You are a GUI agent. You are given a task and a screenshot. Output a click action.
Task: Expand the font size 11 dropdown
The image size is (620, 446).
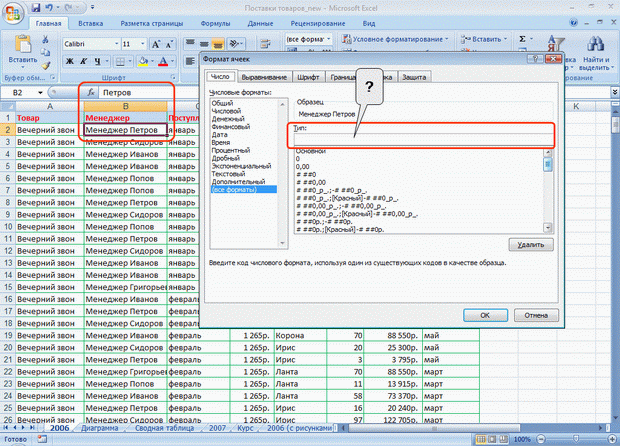tap(143, 44)
